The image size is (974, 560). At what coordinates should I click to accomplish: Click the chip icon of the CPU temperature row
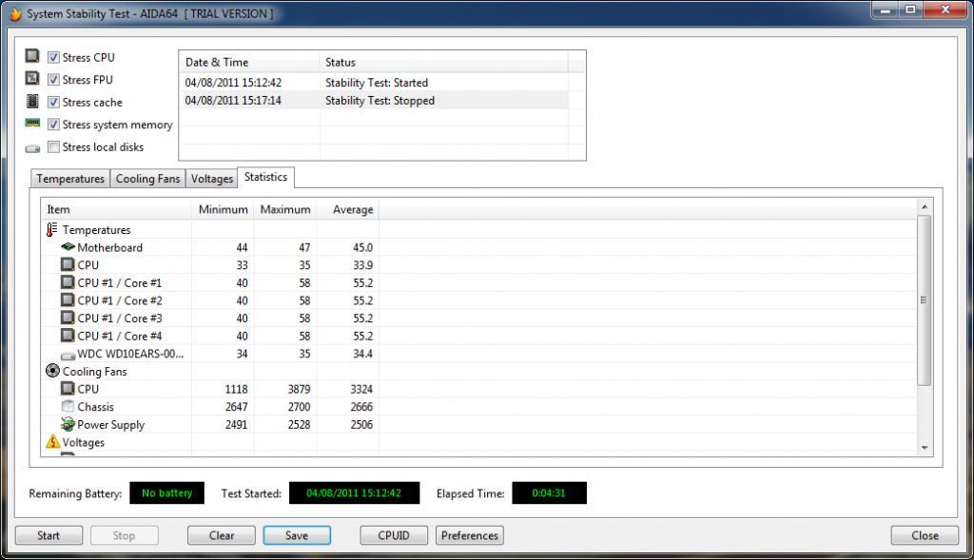pyautogui.click(x=68, y=264)
